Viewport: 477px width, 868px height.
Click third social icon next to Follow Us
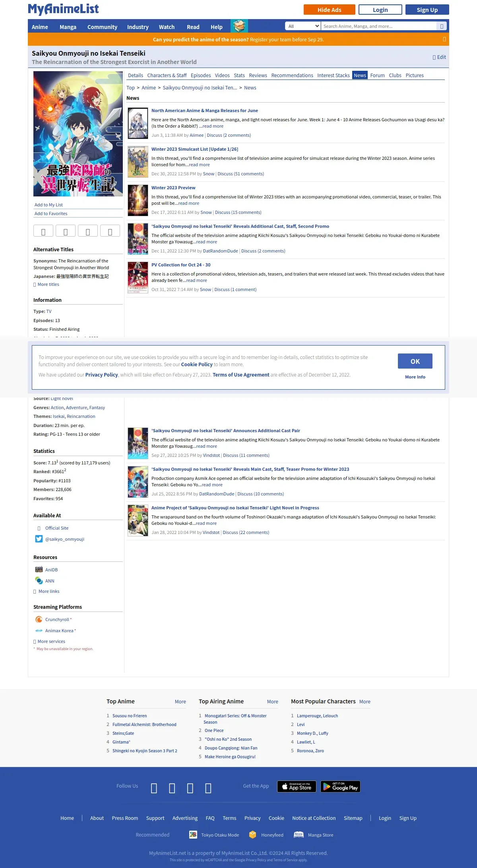(x=190, y=788)
